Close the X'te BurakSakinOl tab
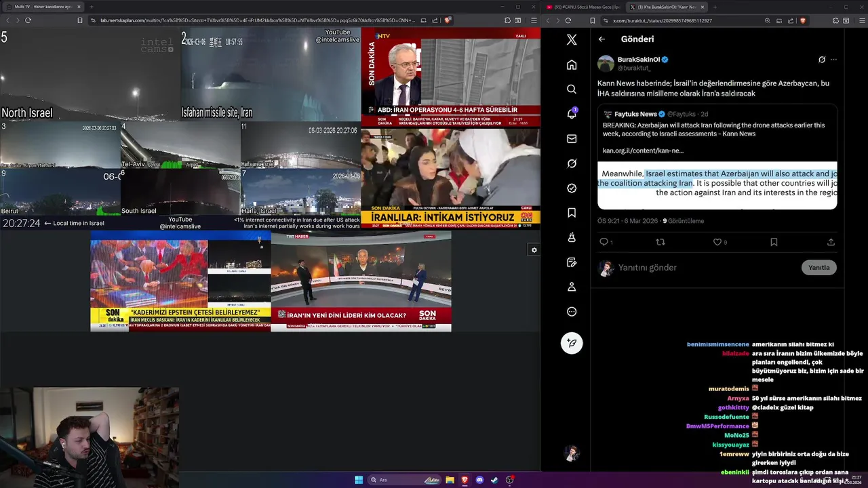 [x=702, y=7]
